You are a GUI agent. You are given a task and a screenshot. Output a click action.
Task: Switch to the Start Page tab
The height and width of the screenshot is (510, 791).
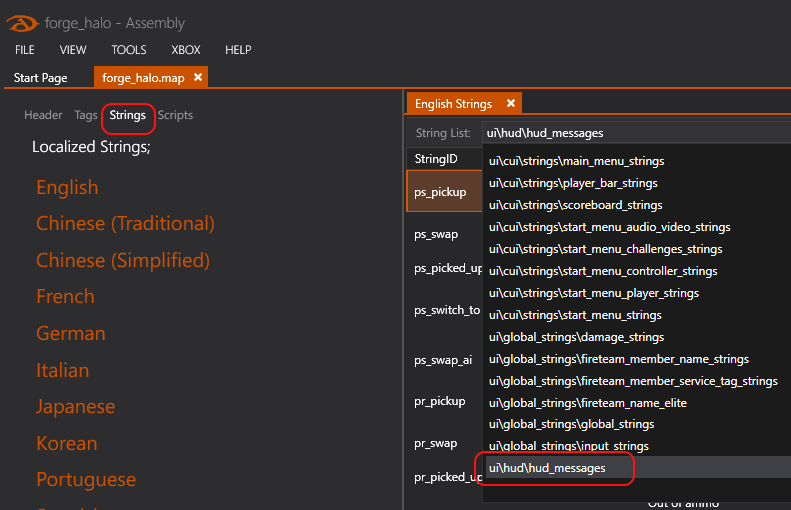tap(41, 78)
